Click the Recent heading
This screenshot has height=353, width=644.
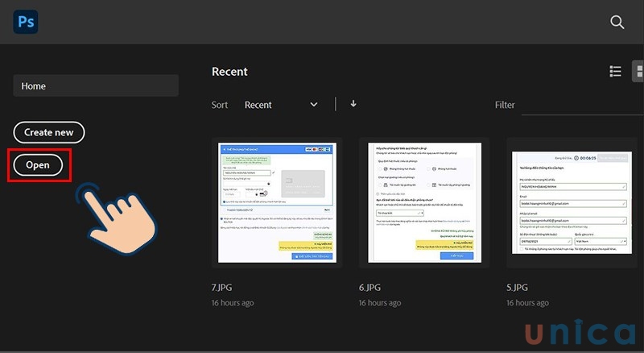pyautogui.click(x=229, y=72)
